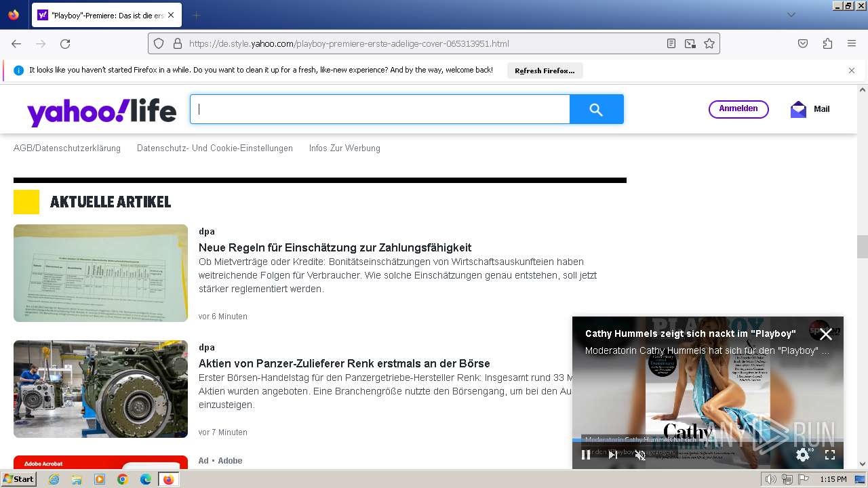
Task: Open Infos Zur Werbung link
Action: point(344,148)
